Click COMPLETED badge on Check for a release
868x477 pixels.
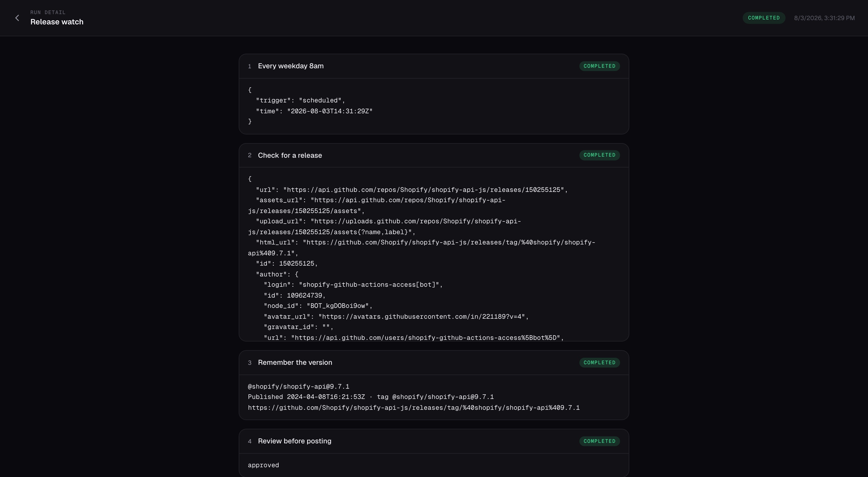click(x=599, y=155)
